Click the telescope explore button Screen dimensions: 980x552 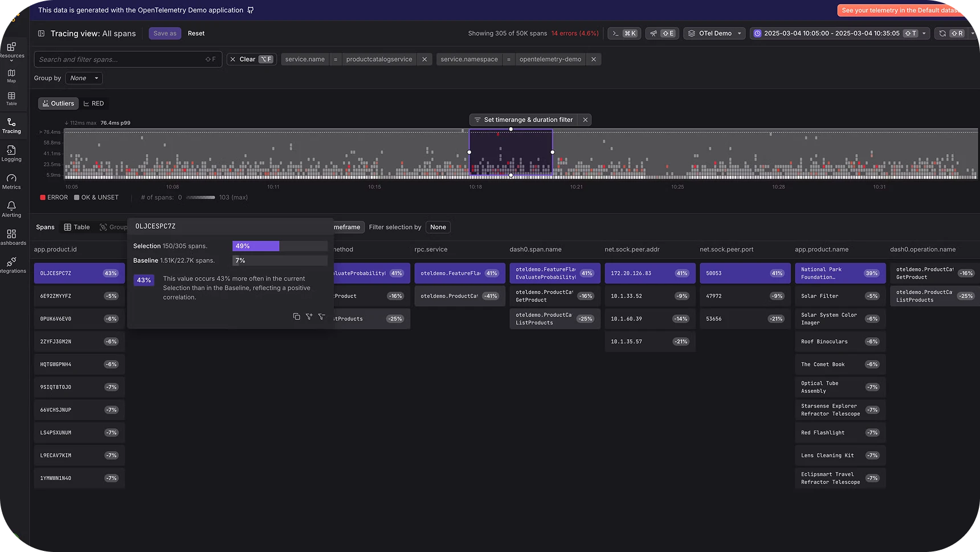click(662, 34)
